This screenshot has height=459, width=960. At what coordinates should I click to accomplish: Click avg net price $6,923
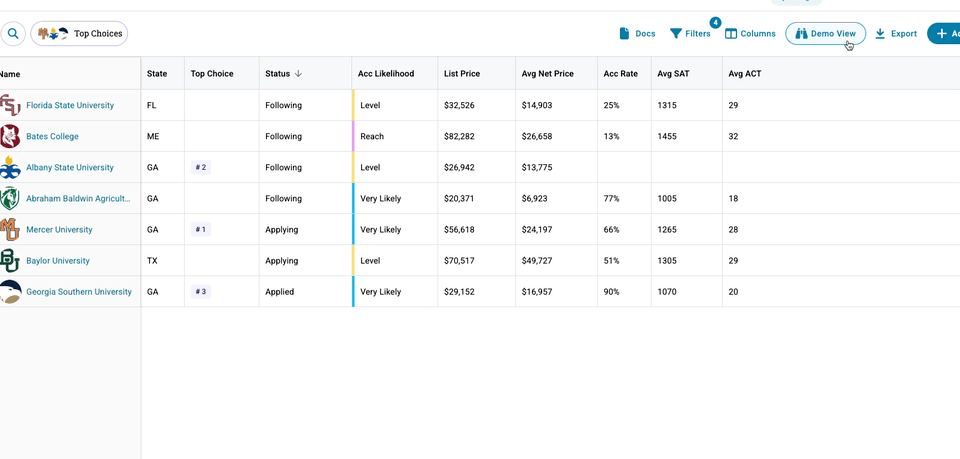[534, 198]
